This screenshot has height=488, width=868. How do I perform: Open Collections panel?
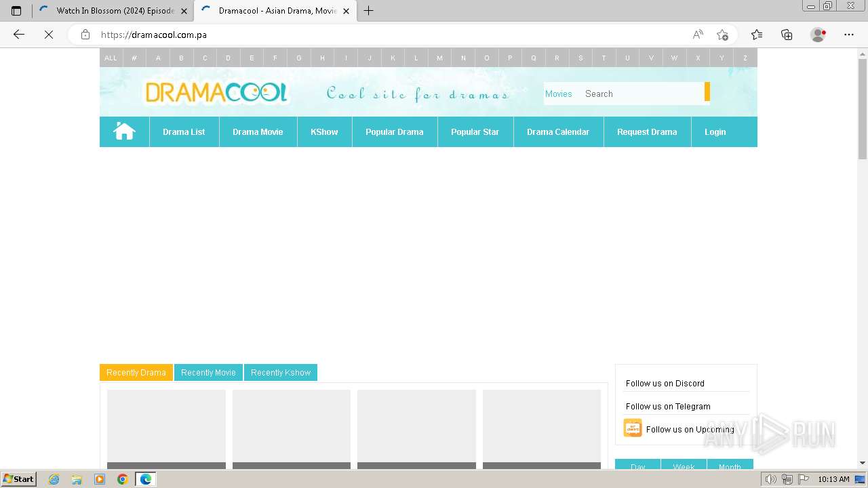point(787,35)
